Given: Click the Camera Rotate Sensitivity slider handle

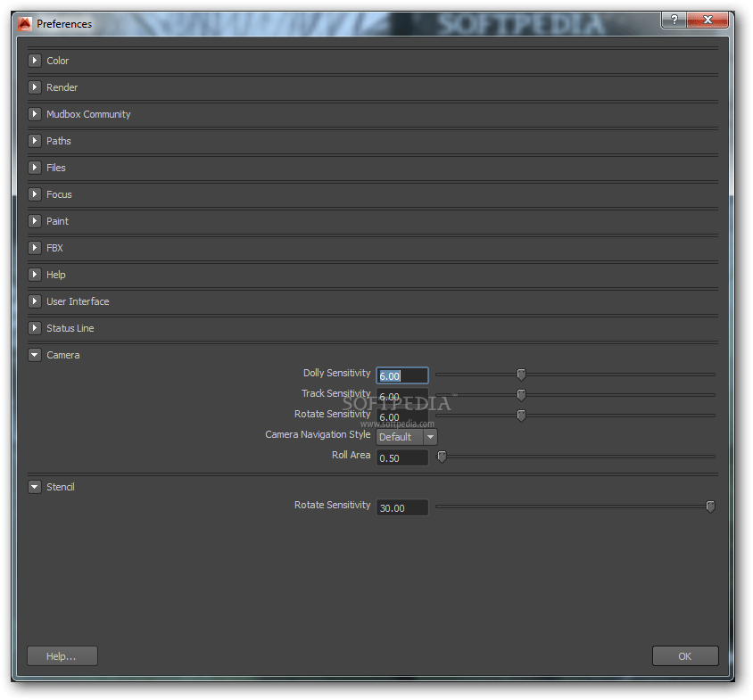Looking at the screenshot, I should coord(521,416).
